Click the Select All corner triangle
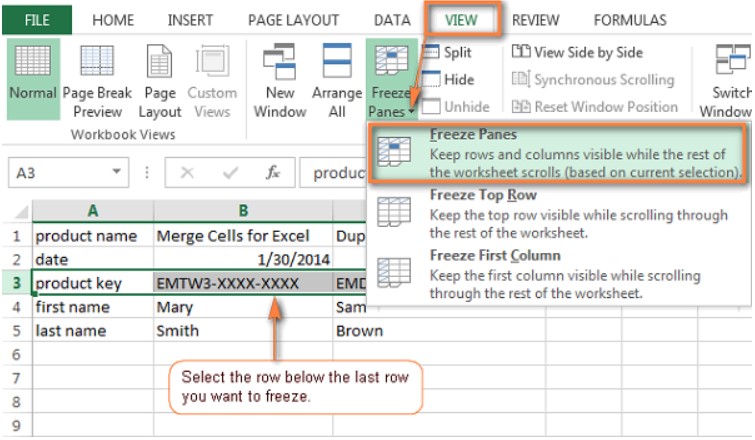Image resolution: width=755 pixels, height=440 pixels. point(20,211)
